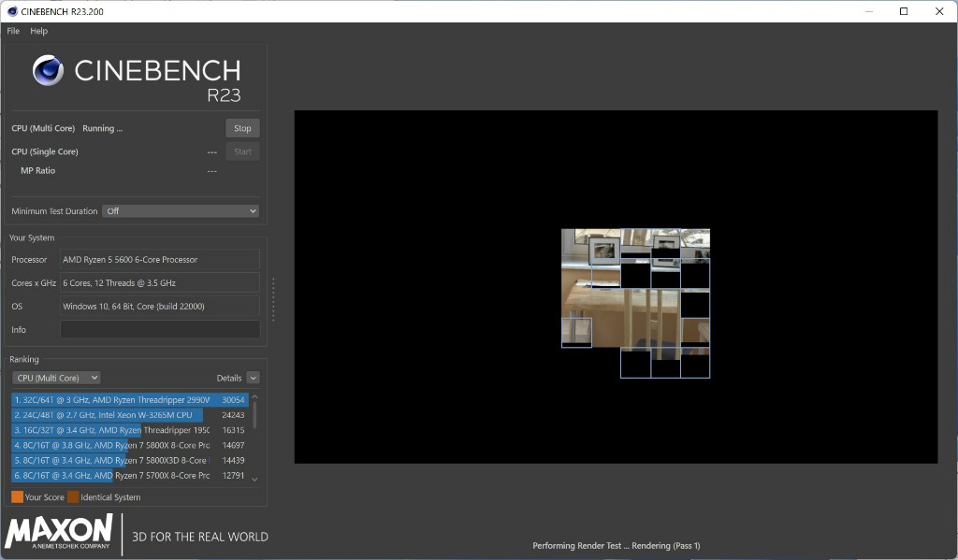Minimize the Cinebench window
958x560 pixels.
pos(868,11)
